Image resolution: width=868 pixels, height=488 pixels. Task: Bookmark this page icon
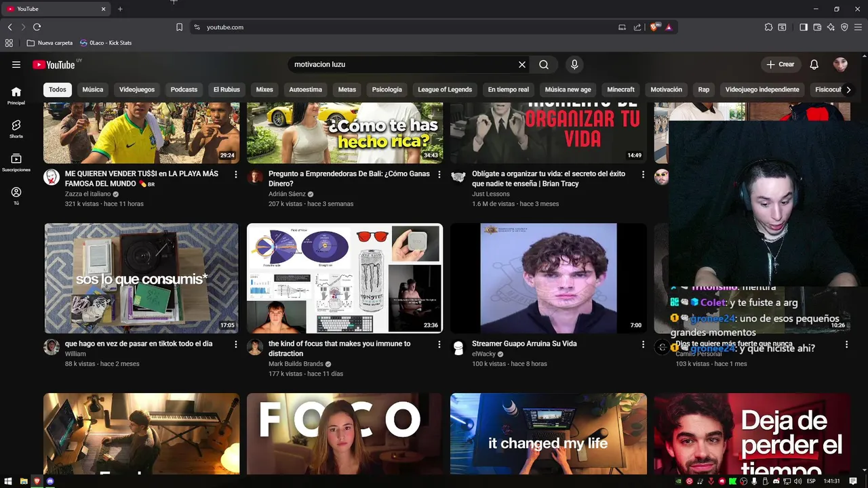pos(179,27)
